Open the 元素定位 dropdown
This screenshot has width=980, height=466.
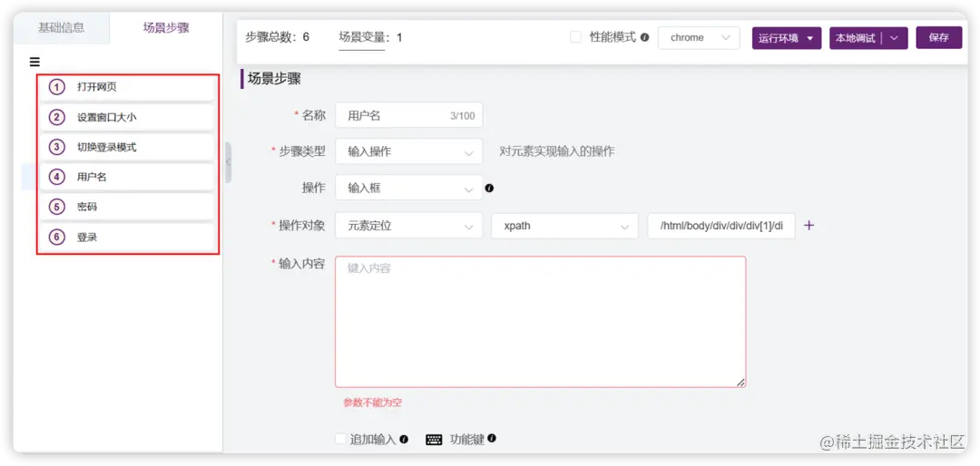[408, 226]
